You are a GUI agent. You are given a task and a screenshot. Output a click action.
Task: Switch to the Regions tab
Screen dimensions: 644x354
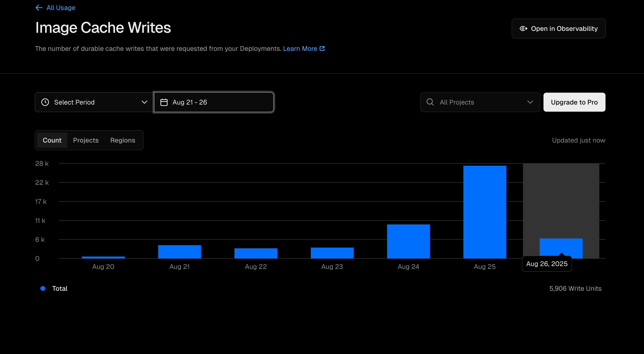pyautogui.click(x=122, y=140)
